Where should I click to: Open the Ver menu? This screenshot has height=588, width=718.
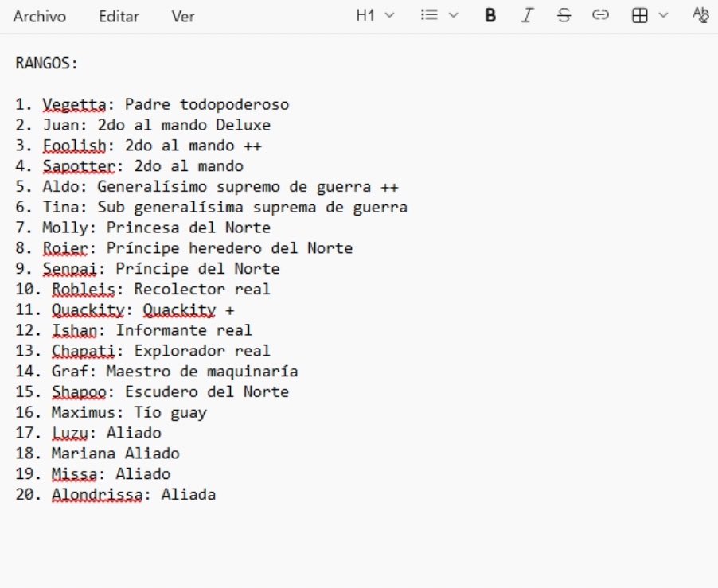183,17
